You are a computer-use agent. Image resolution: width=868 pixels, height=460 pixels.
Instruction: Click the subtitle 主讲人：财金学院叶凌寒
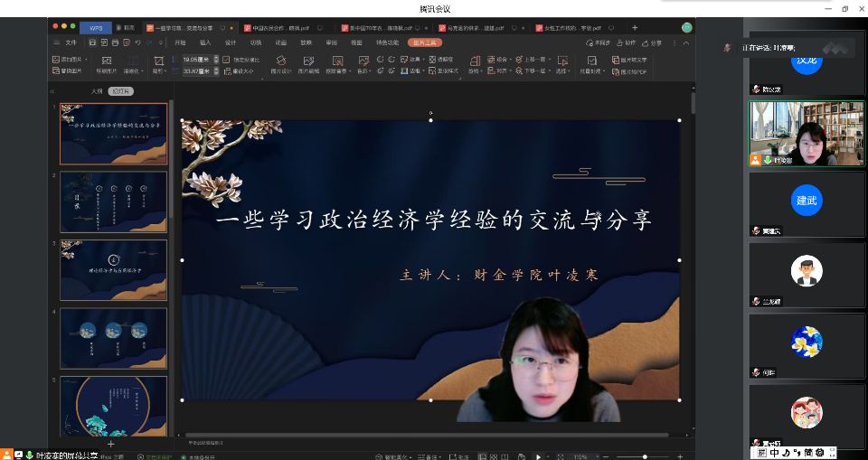(x=499, y=275)
